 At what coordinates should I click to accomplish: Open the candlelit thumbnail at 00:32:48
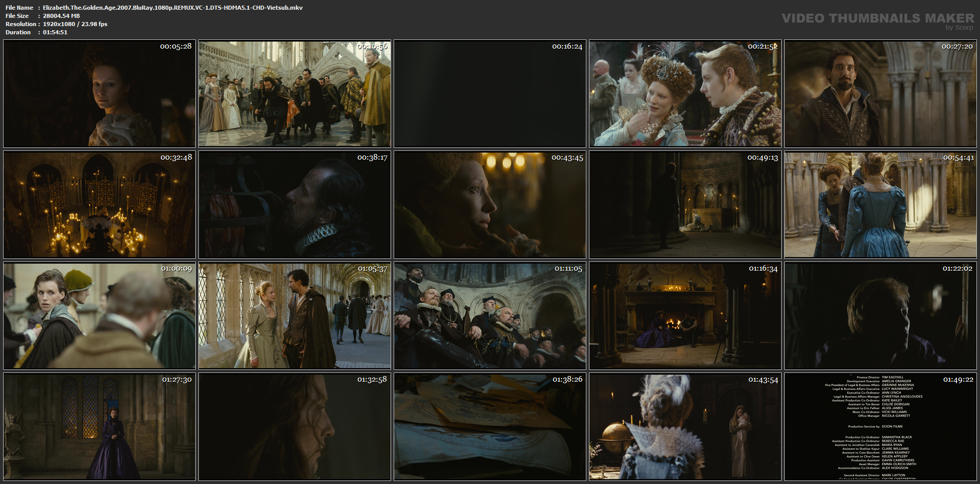point(100,205)
